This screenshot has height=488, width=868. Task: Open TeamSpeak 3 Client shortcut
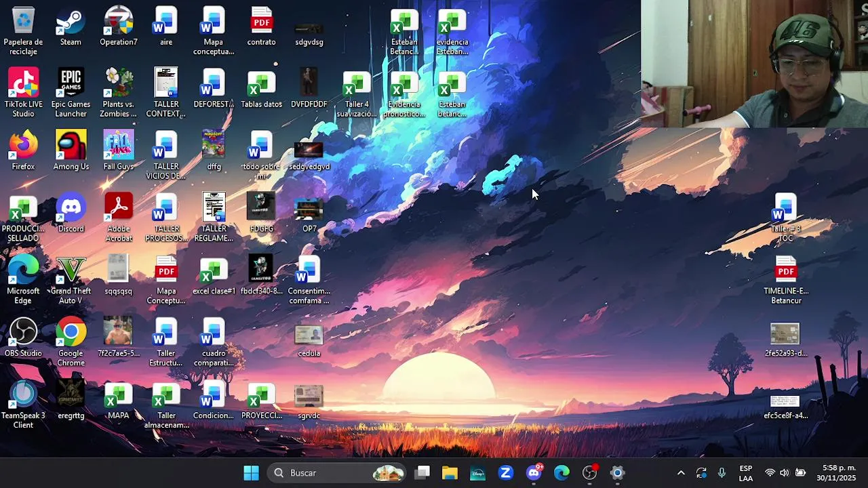point(23,405)
